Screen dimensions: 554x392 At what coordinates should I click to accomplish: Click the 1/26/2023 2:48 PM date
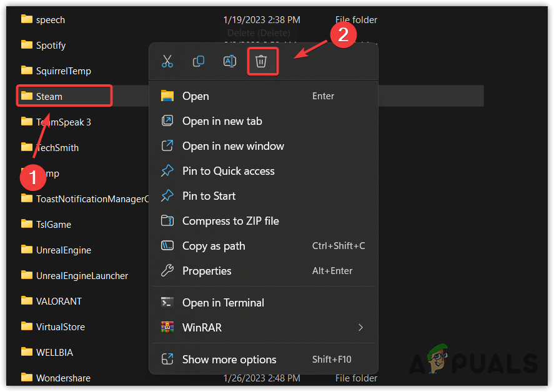(x=262, y=378)
